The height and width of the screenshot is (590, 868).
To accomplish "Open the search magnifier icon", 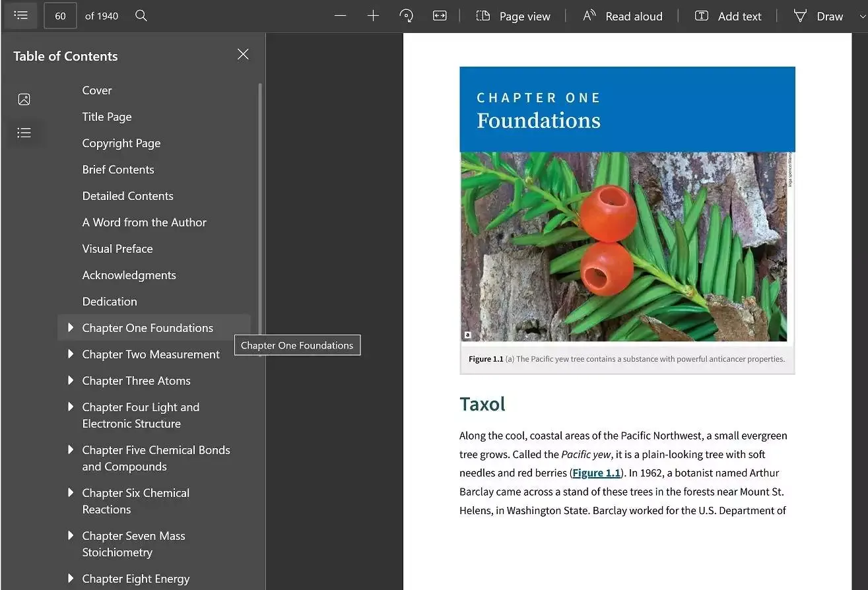I will click(141, 15).
